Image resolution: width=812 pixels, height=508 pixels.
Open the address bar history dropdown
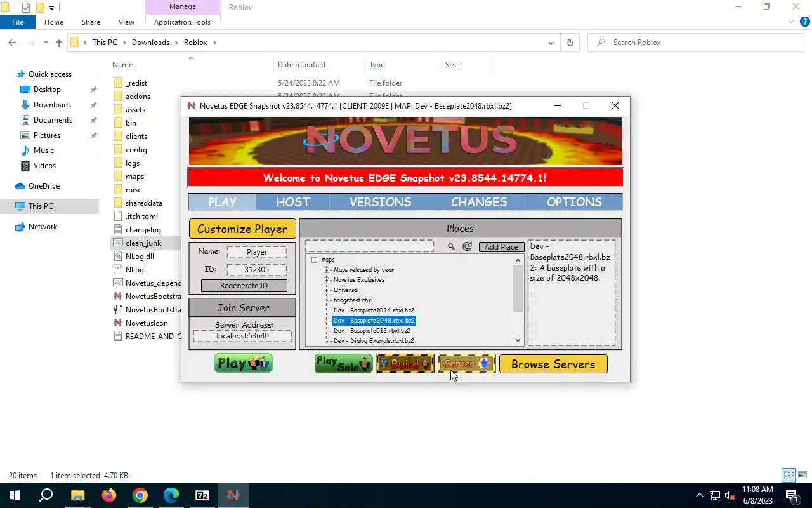point(551,43)
